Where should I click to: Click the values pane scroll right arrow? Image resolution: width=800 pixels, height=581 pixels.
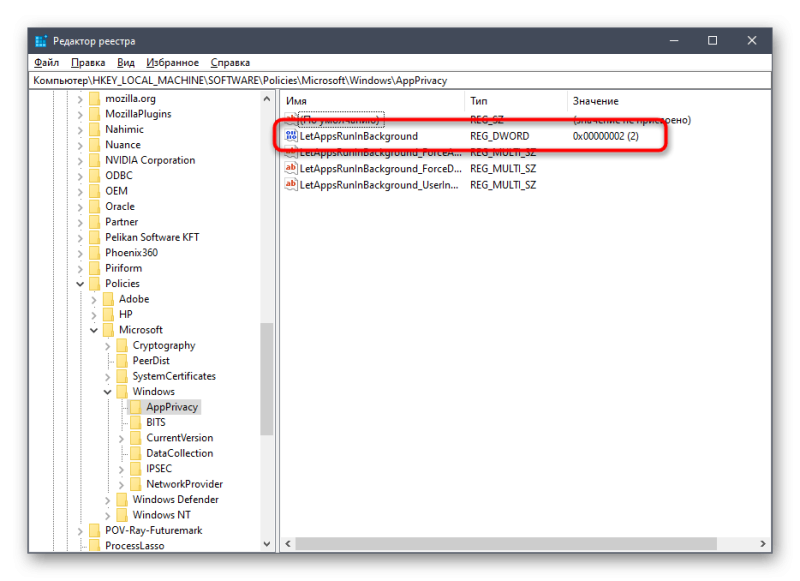click(x=763, y=544)
